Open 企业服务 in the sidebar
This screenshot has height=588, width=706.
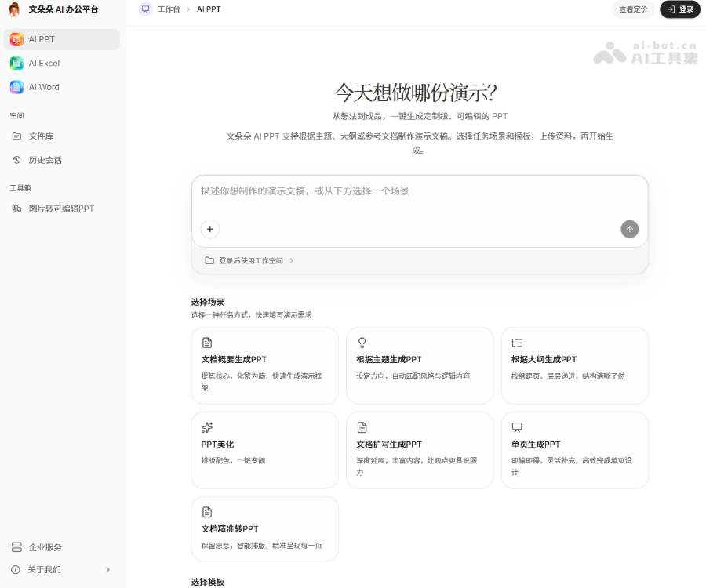(x=62, y=547)
